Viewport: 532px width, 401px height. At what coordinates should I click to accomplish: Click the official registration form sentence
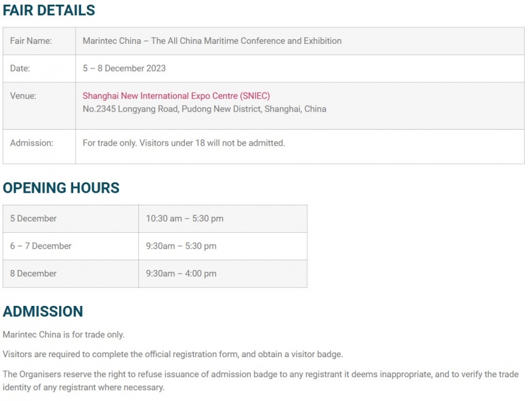click(x=173, y=354)
